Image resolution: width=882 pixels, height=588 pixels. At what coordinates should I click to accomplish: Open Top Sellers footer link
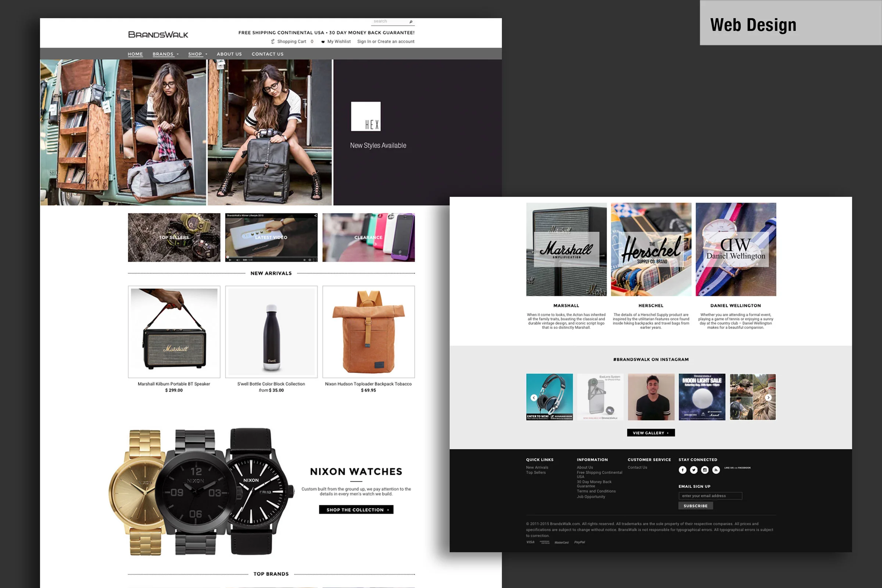[536, 473]
